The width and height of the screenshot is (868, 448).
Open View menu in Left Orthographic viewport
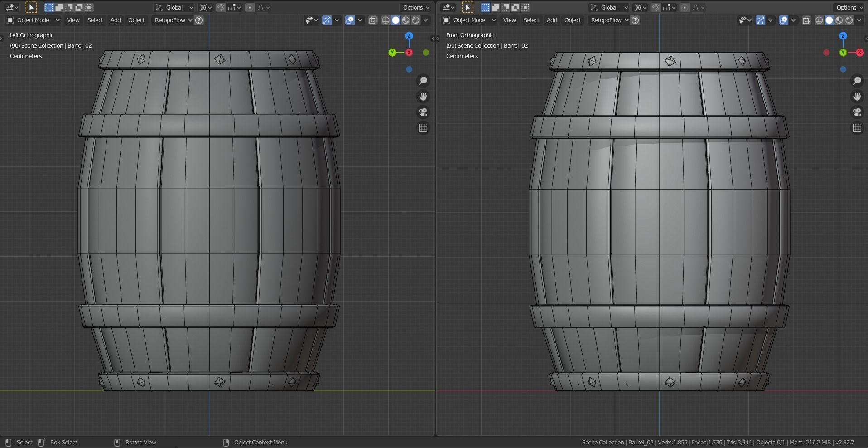pyautogui.click(x=73, y=20)
